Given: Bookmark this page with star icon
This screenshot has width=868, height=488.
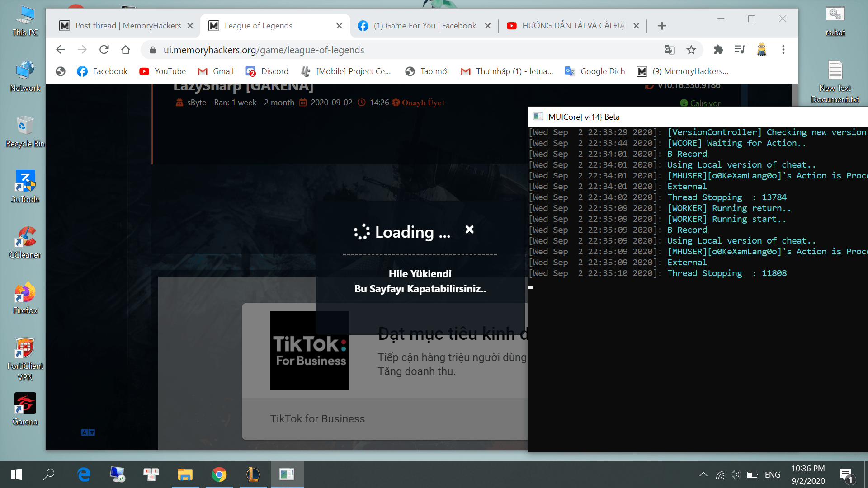Looking at the screenshot, I should click(691, 50).
